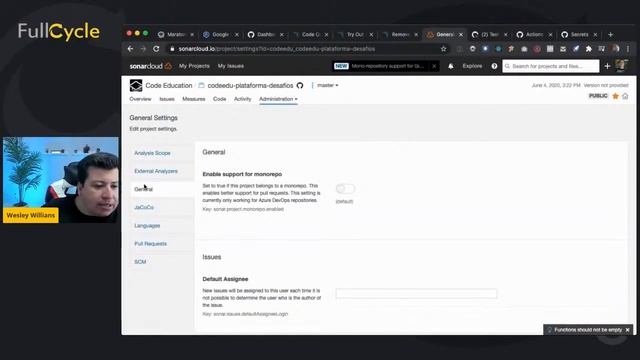Screen dimensions: 640x360
Task: Bookmark page with star in address bar
Action: 443,49
